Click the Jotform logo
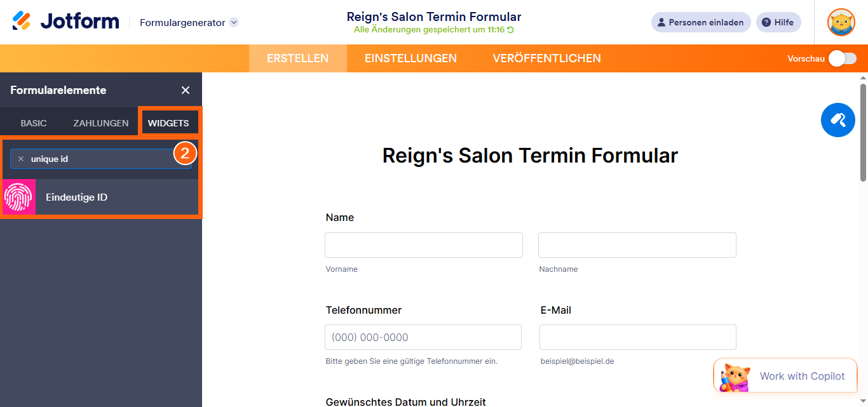 point(65,22)
